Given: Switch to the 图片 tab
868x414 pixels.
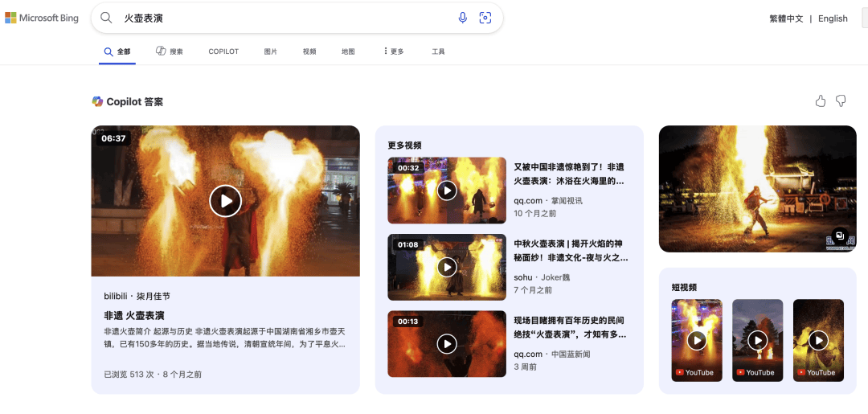Looking at the screenshot, I should click(x=271, y=51).
